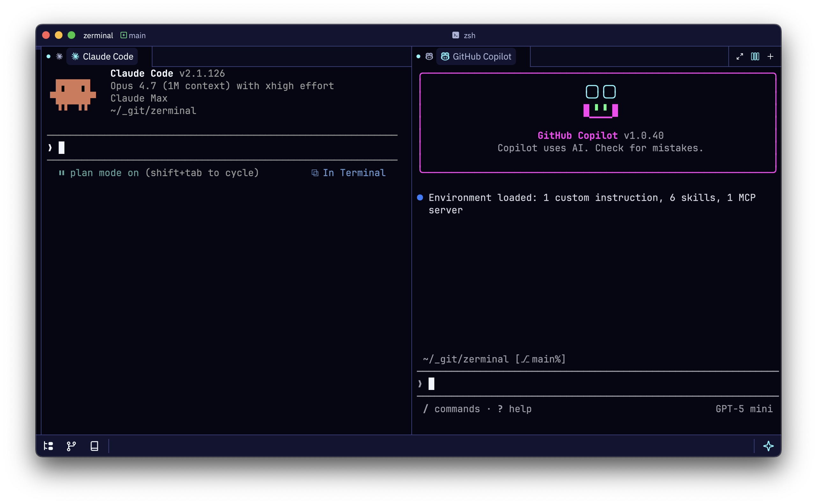Click the Copilot ASCII logo
Screen dimensions: 817x504
point(601,101)
